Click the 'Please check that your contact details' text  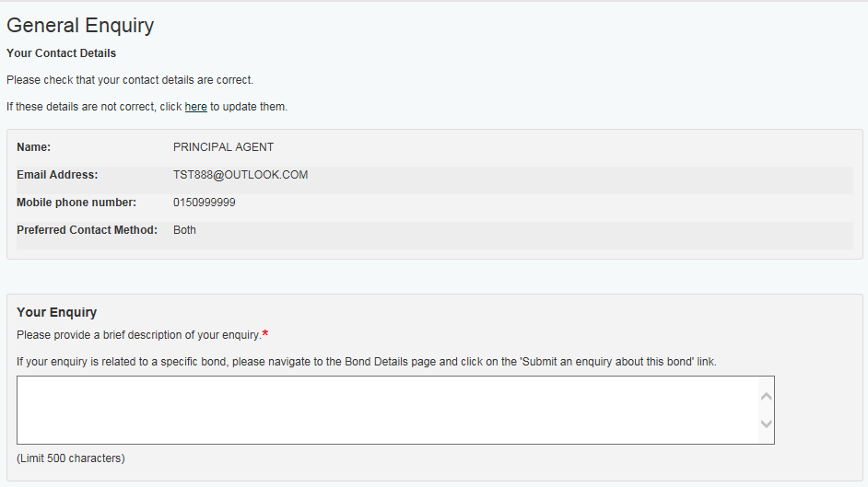click(x=129, y=80)
